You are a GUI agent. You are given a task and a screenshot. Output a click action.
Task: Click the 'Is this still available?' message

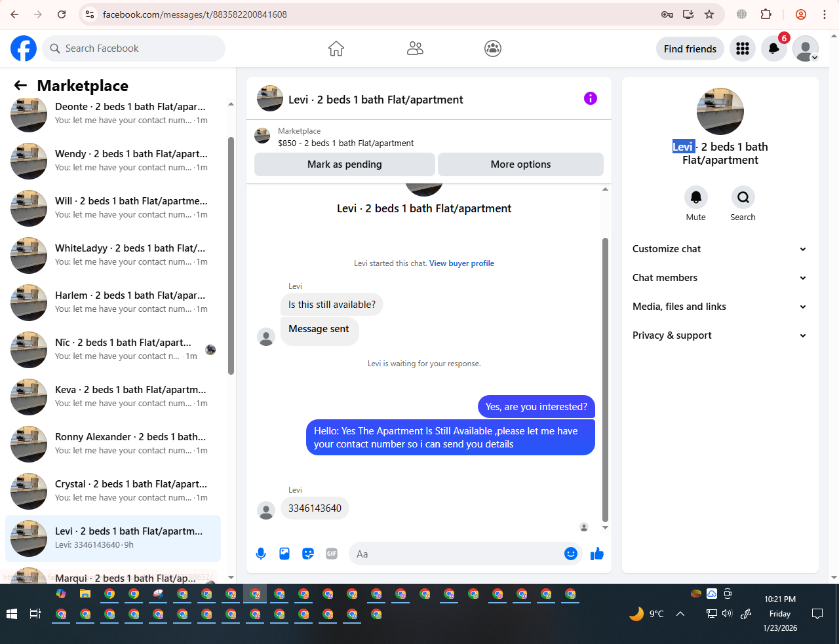pos(332,305)
